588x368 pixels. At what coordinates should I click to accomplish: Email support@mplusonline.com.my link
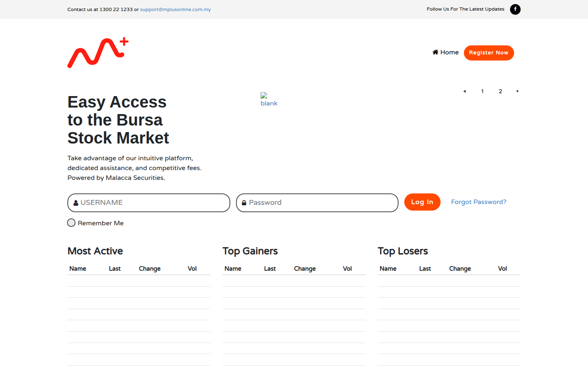176,9
